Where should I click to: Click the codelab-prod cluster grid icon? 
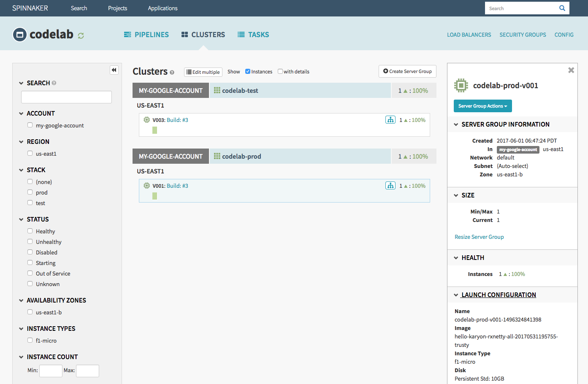[x=217, y=156]
